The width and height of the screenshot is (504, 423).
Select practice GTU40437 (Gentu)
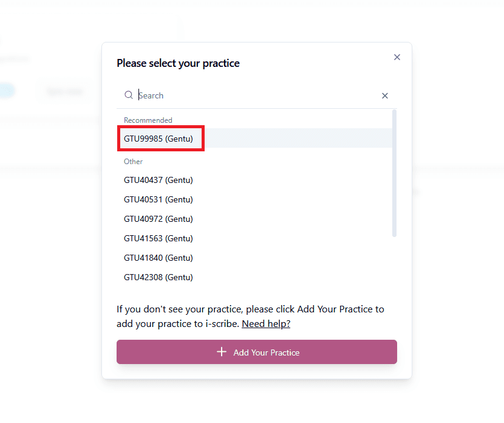(254, 180)
